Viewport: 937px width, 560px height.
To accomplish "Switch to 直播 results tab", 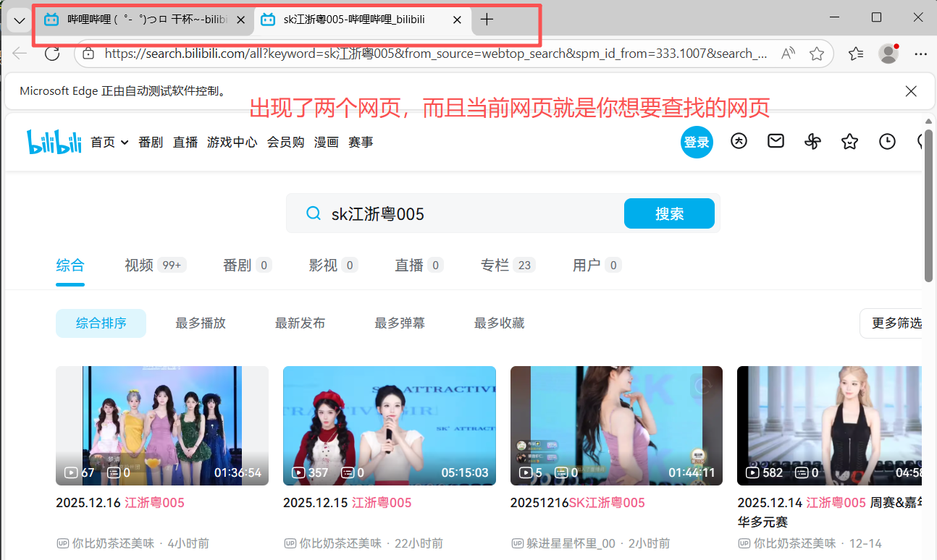I will pos(419,266).
